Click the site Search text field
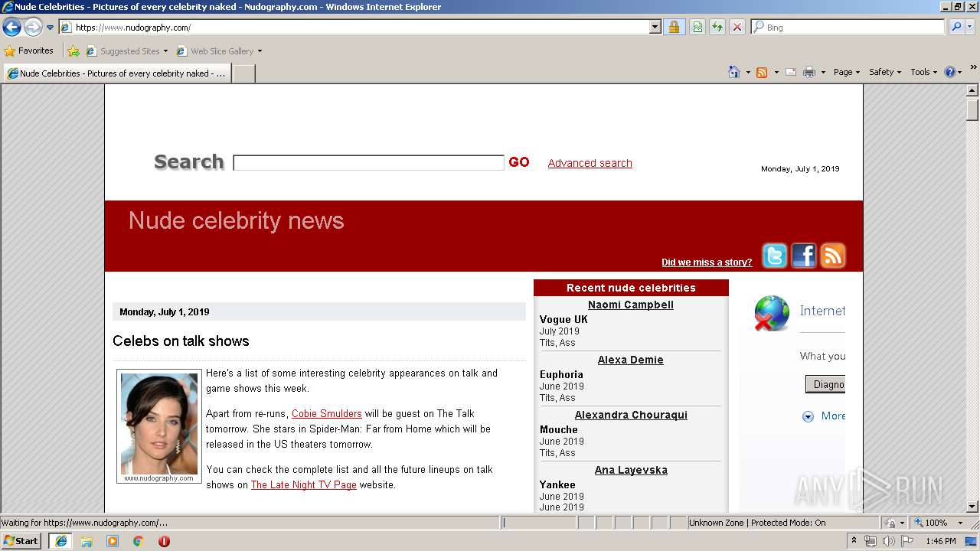This screenshot has width=980, height=551. pos(368,163)
